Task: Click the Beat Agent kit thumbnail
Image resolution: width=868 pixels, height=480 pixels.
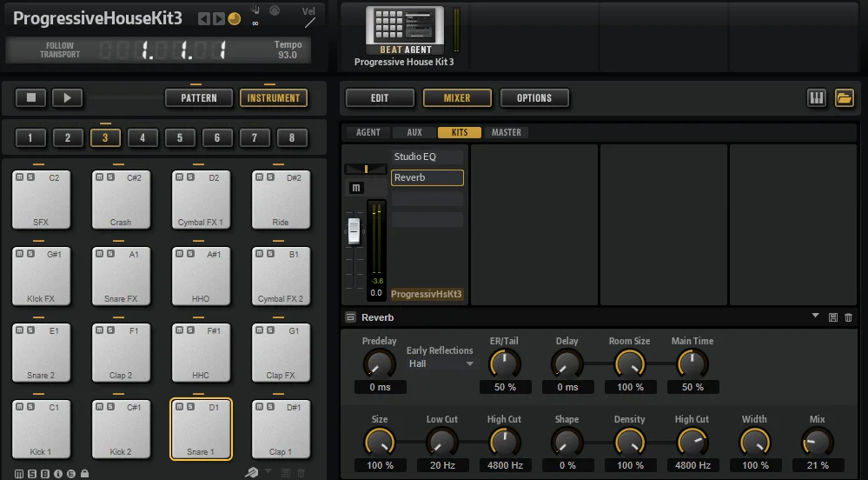Action: point(405,25)
